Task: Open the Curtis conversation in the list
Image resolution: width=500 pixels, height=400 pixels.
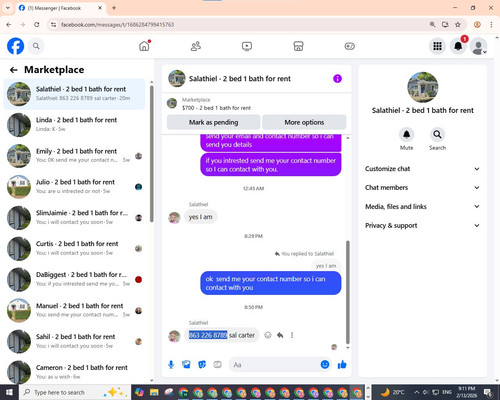Action: coord(75,248)
